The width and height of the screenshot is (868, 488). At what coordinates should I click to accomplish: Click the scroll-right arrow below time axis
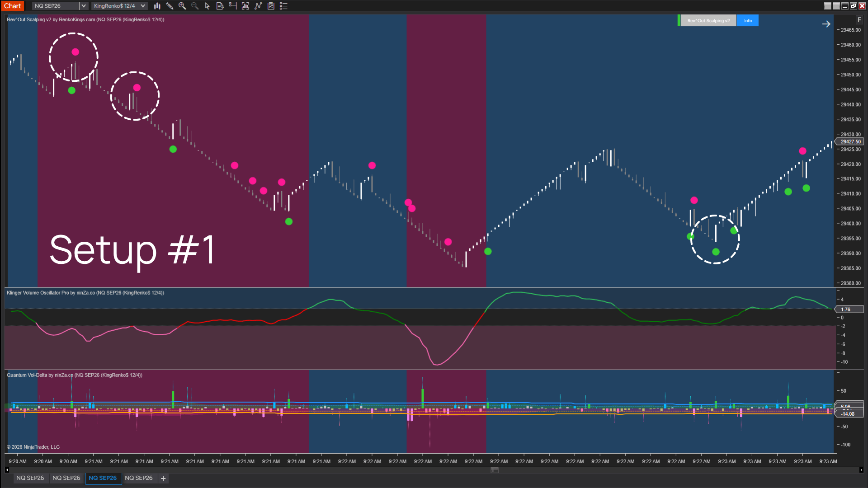point(861,470)
